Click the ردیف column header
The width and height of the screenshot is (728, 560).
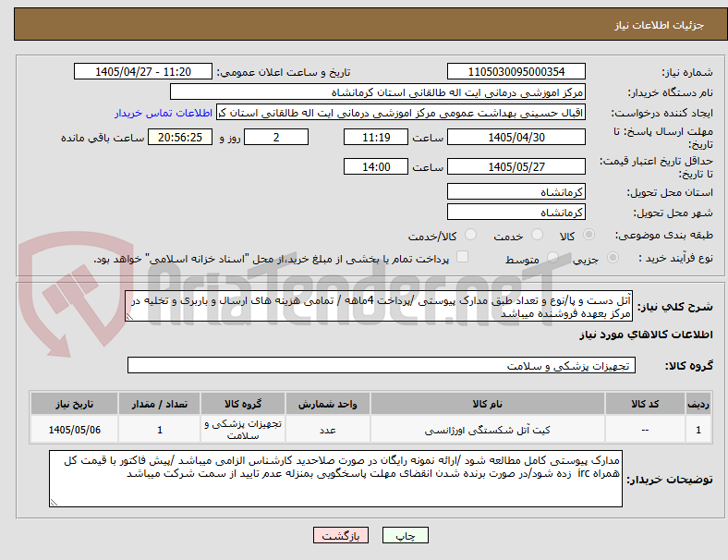tap(698, 404)
